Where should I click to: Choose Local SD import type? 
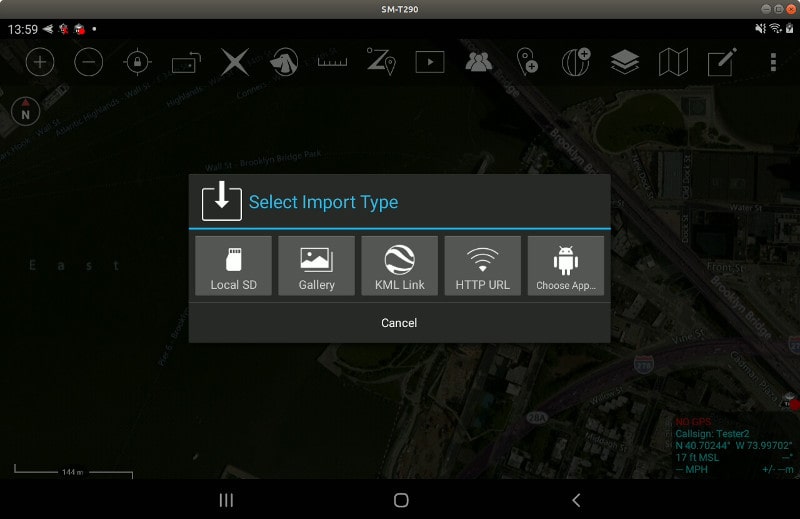click(x=234, y=265)
